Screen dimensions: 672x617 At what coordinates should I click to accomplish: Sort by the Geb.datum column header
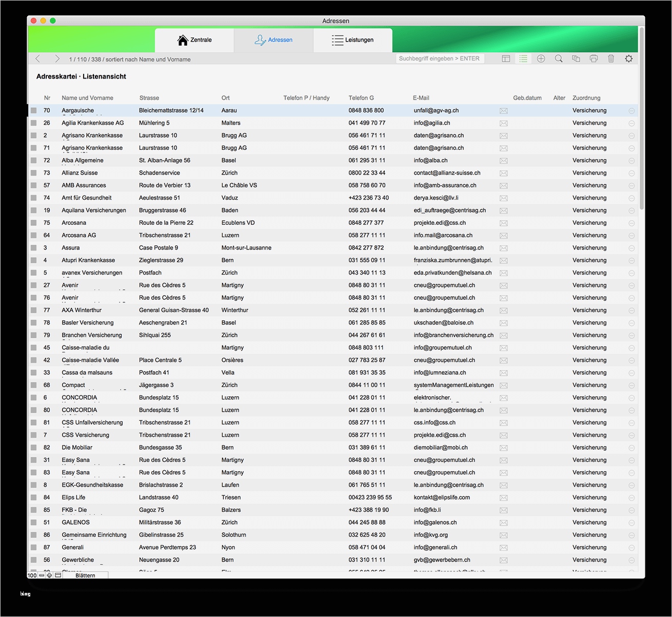527,98
